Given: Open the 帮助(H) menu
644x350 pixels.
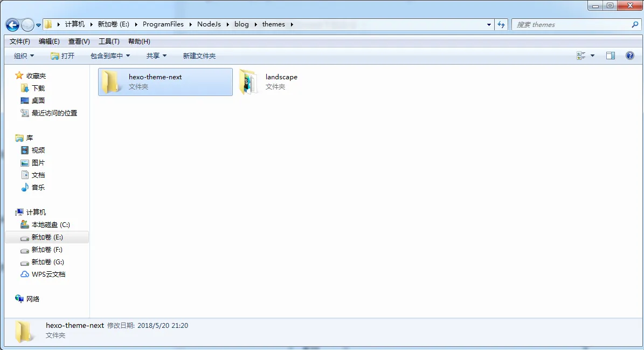Looking at the screenshot, I should pyautogui.click(x=139, y=42).
